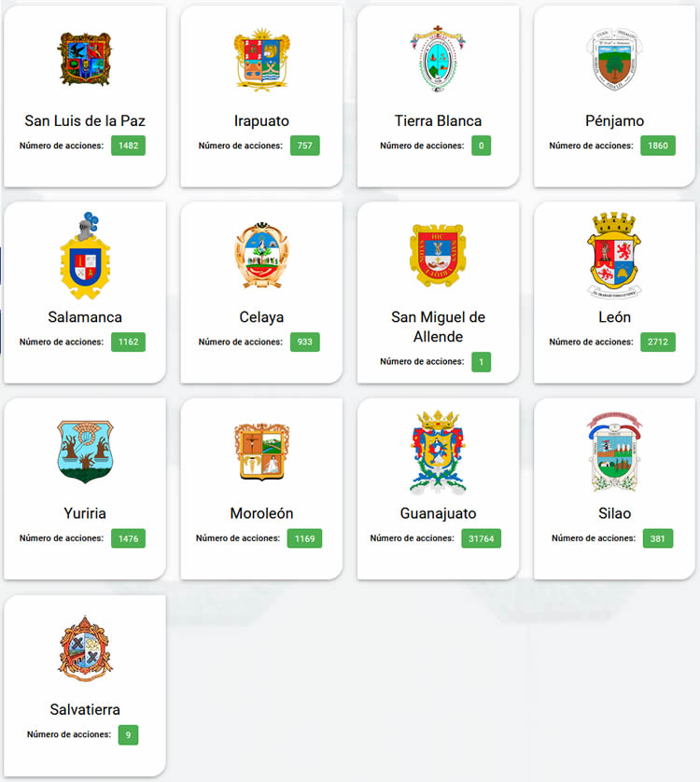This screenshot has height=782, width=700.
Task: Click the Tierra Blanca zero actions badge
Action: pyautogui.click(x=481, y=146)
